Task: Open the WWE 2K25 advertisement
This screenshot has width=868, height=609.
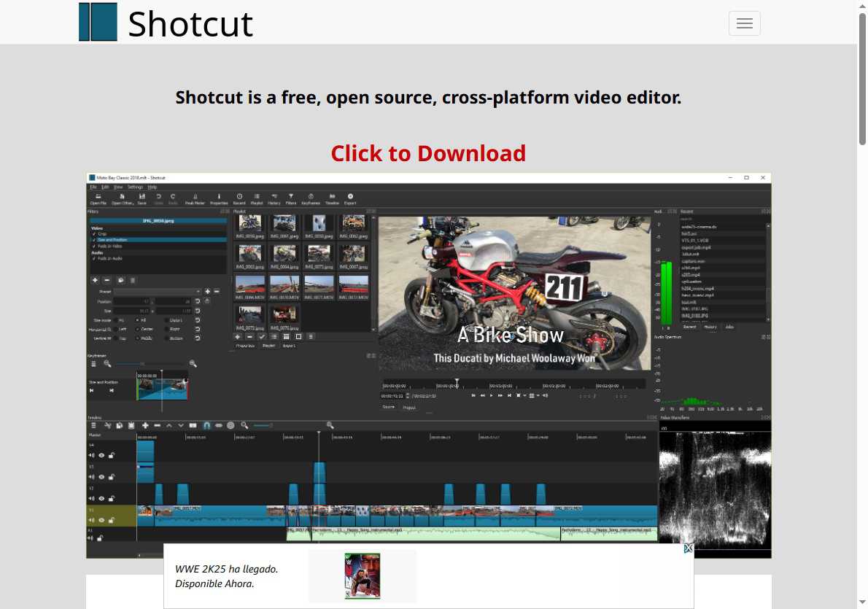Action: tap(428, 575)
